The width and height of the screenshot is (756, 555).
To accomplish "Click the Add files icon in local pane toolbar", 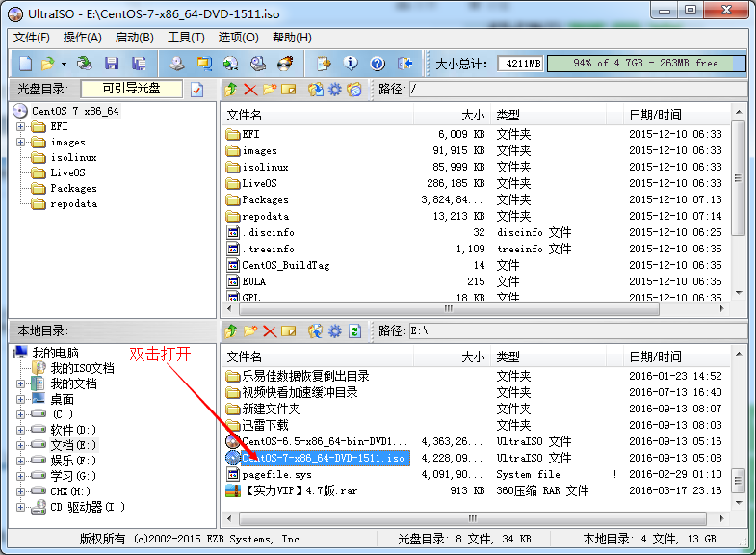I will [316, 330].
